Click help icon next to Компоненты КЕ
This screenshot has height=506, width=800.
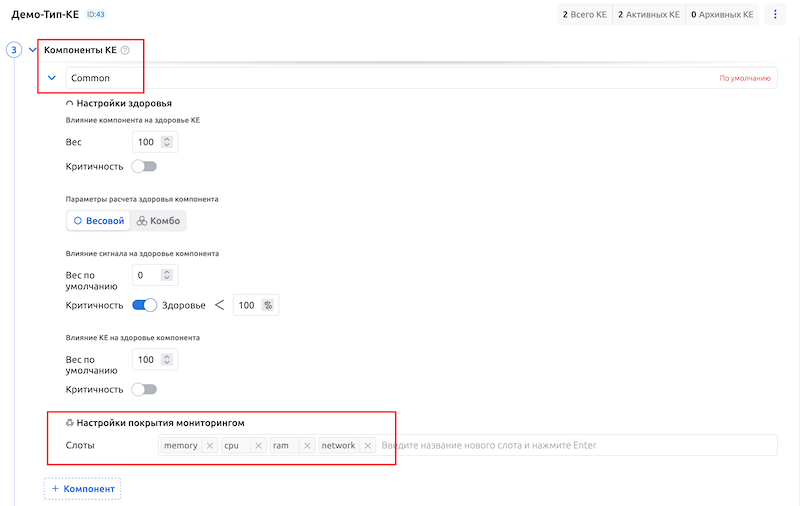pos(125,50)
